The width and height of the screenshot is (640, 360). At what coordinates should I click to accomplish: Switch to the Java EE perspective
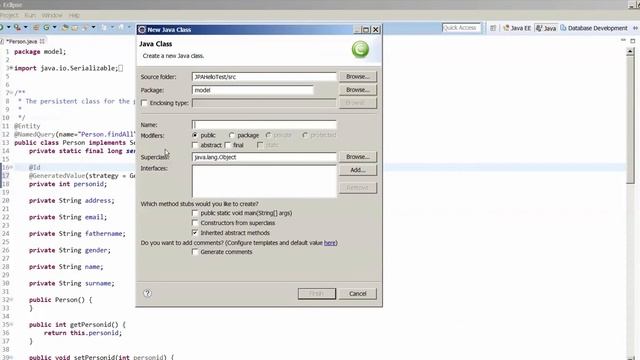click(x=517, y=28)
